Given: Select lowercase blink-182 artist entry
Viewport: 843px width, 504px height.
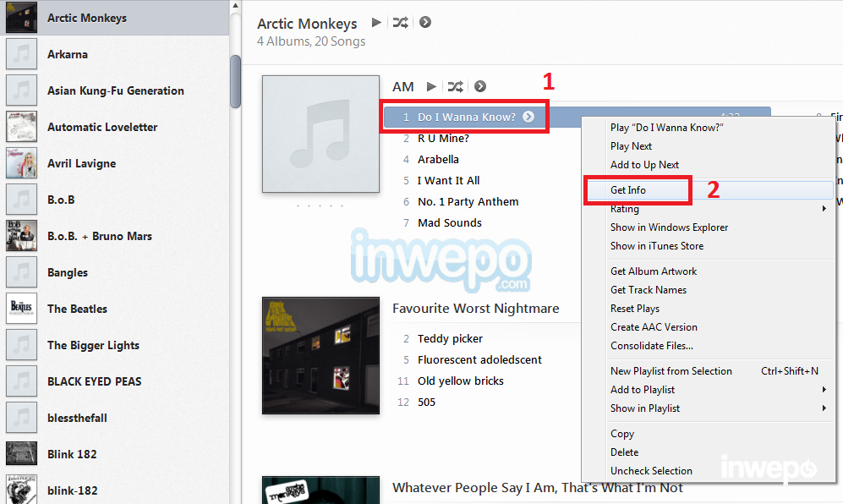Looking at the screenshot, I should [114, 489].
